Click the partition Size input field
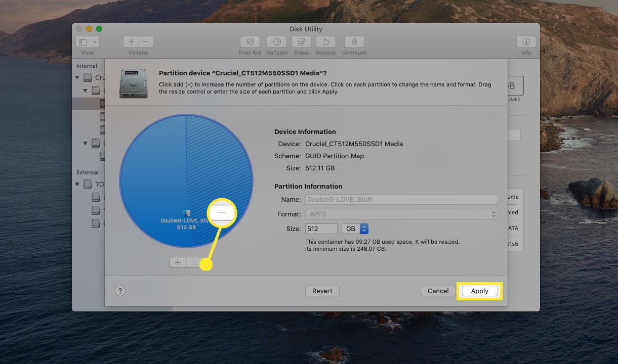 321,229
